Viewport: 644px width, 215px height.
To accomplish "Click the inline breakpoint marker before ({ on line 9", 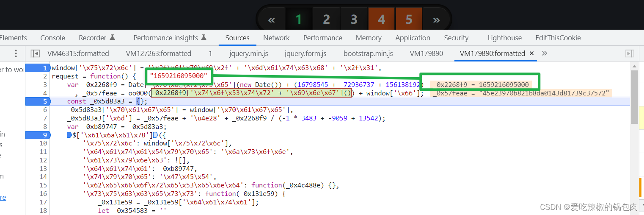I will coord(155,135).
